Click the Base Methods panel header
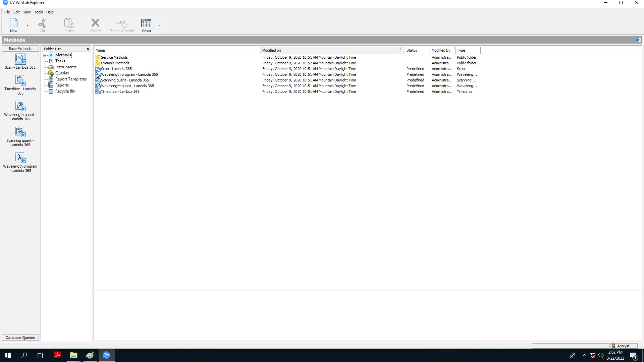This screenshot has height=362, width=644. 20,49
